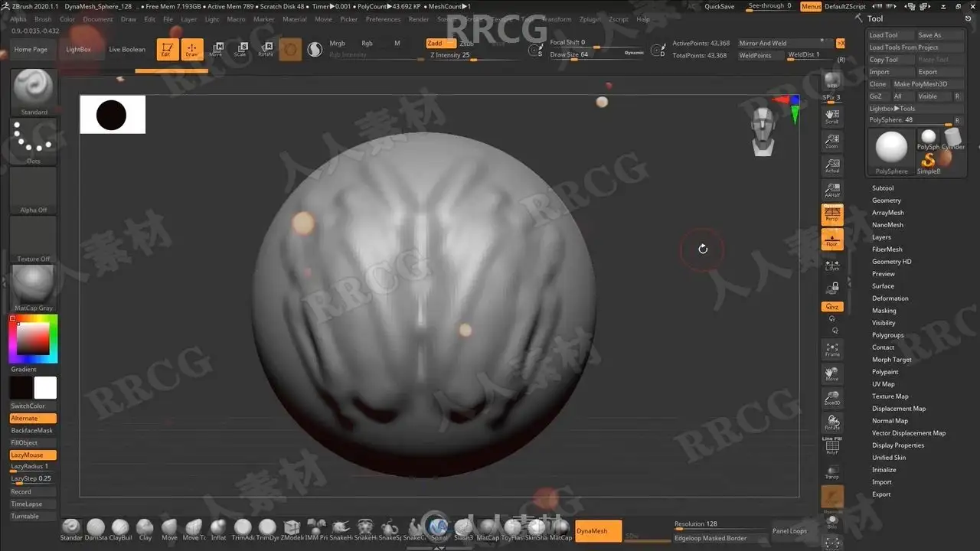Image resolution: width=980 pixels, height=551 pixels.
Task: Activate Draw mode button
Action: click(x=192, y=50)
